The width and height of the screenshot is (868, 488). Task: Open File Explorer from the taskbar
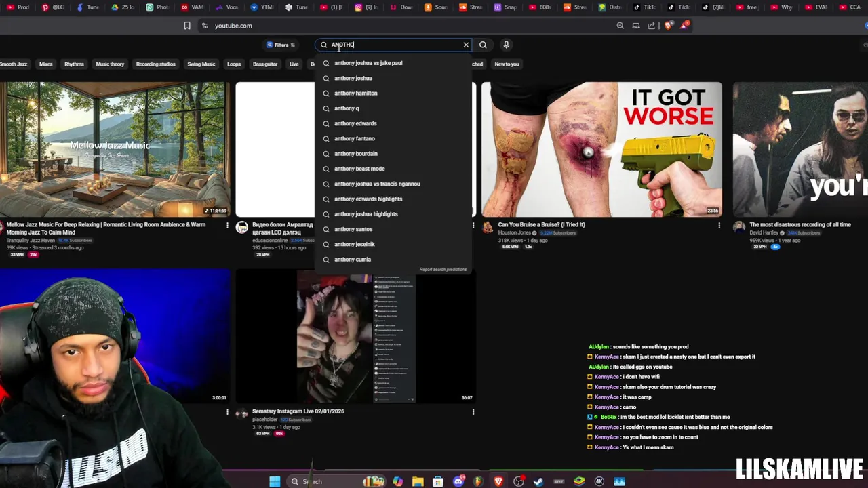[x=418, y=481]
